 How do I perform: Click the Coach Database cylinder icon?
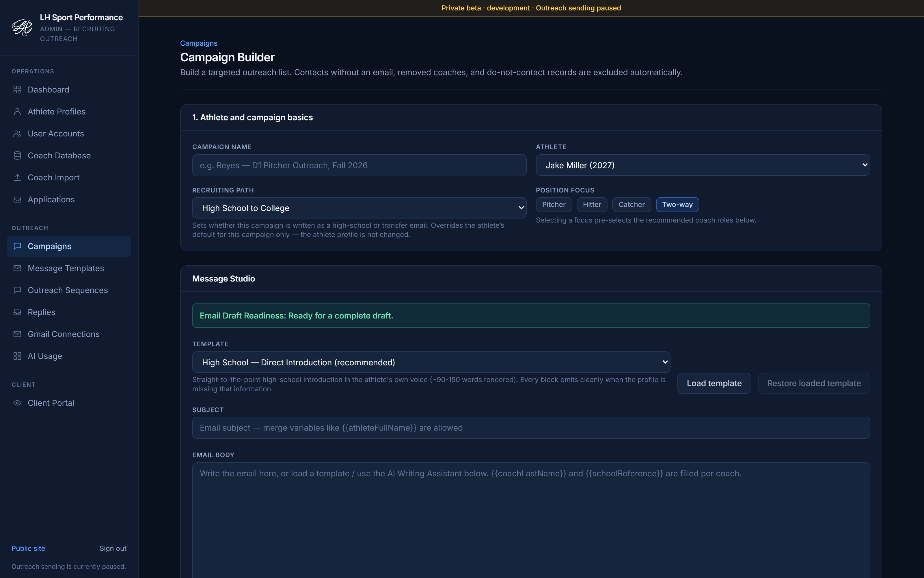pyautogui.click(x=17, y=155)
